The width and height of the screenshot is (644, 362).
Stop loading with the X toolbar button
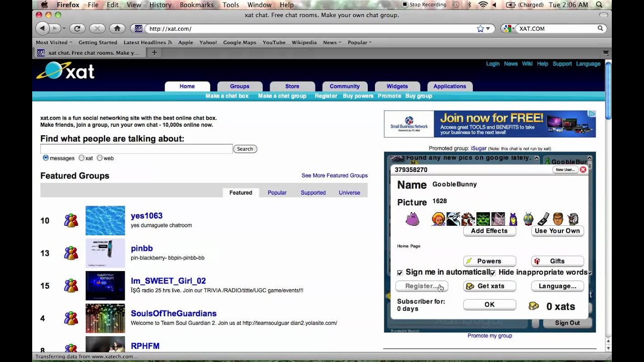pyautogui.click(x=97, y=29)
